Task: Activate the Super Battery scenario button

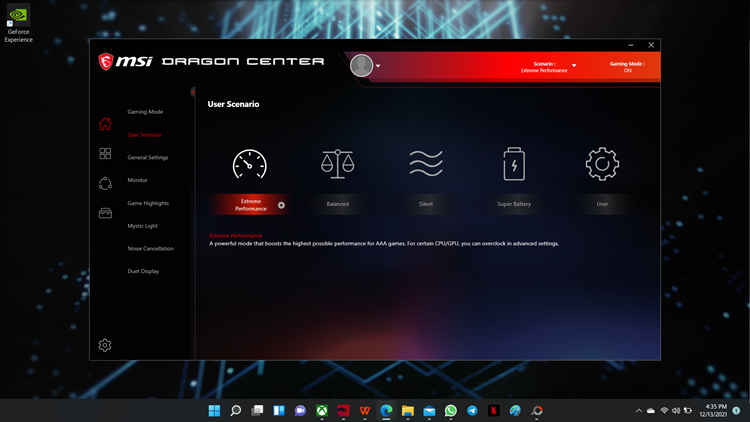Action: tap(514, 204)
